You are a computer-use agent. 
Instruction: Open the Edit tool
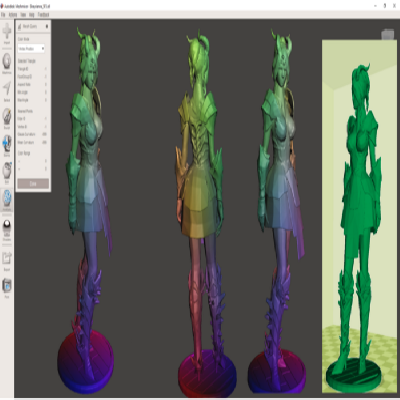pyautogui.click(x=7, y=173)
